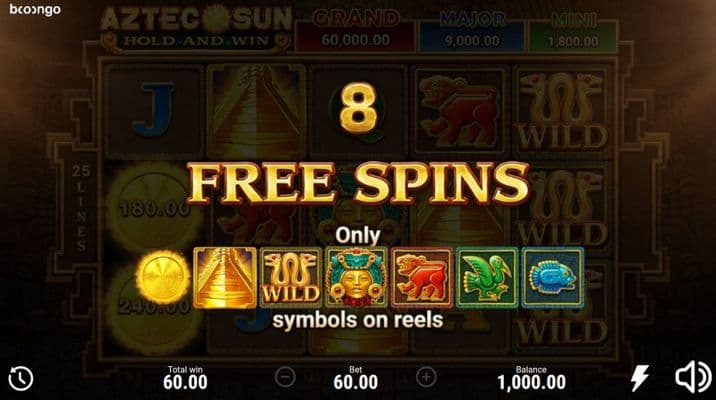Click the MINI jackpot 1,800.00 panel
Image resolution: width=716 pixels, height=400 pixels.
(x=573, y=31)
